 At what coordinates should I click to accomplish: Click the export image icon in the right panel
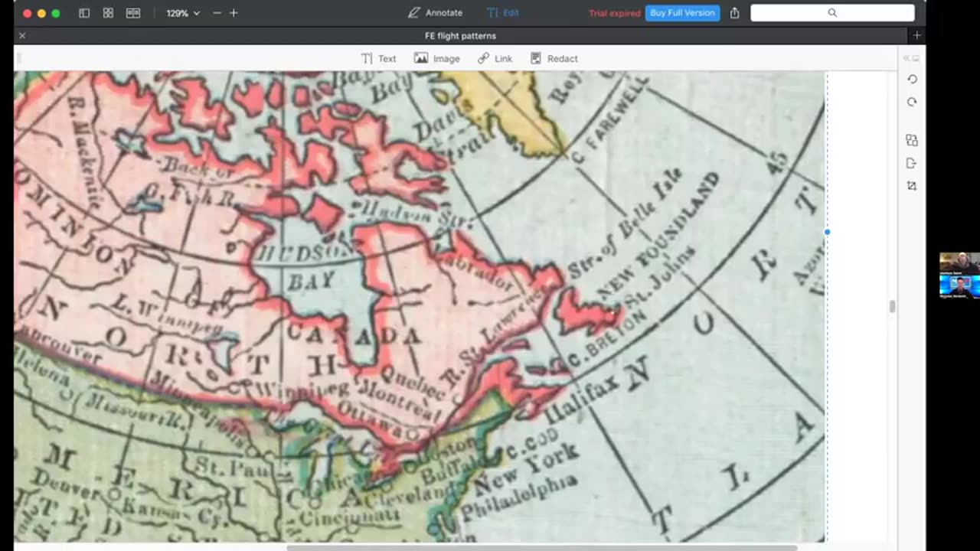point(912,163)
